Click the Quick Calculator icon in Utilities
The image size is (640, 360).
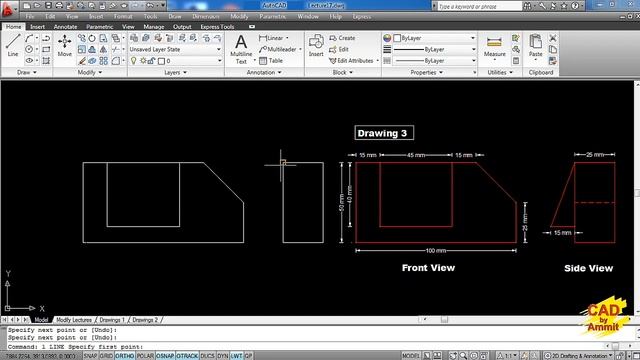pos(516,61)
